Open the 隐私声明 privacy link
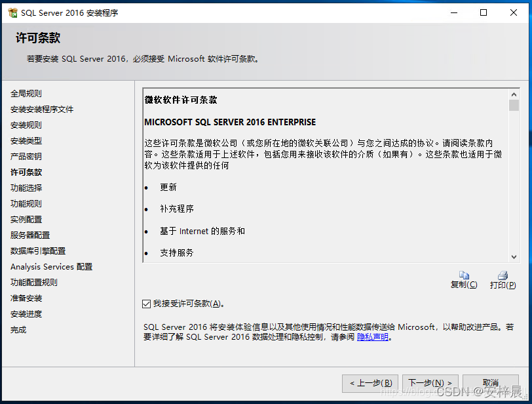Image resolution: width=532 pixels, height=404 pixels. (372, 337)
